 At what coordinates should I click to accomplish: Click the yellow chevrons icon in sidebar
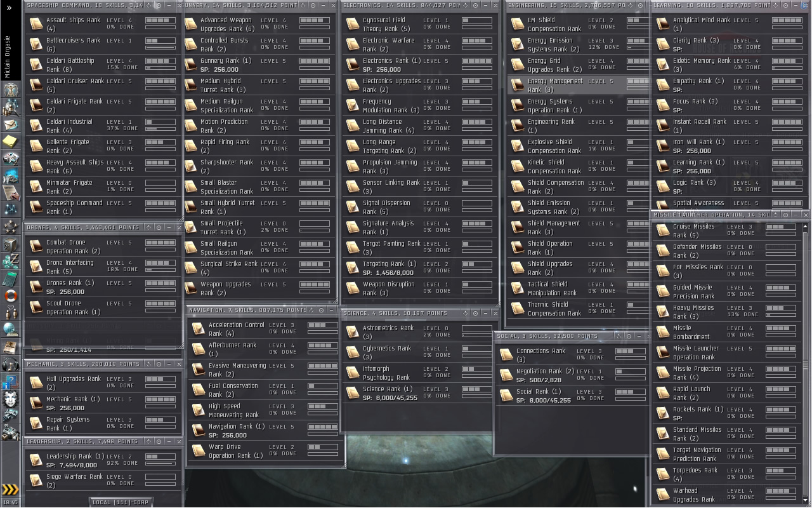click(10, 490)
